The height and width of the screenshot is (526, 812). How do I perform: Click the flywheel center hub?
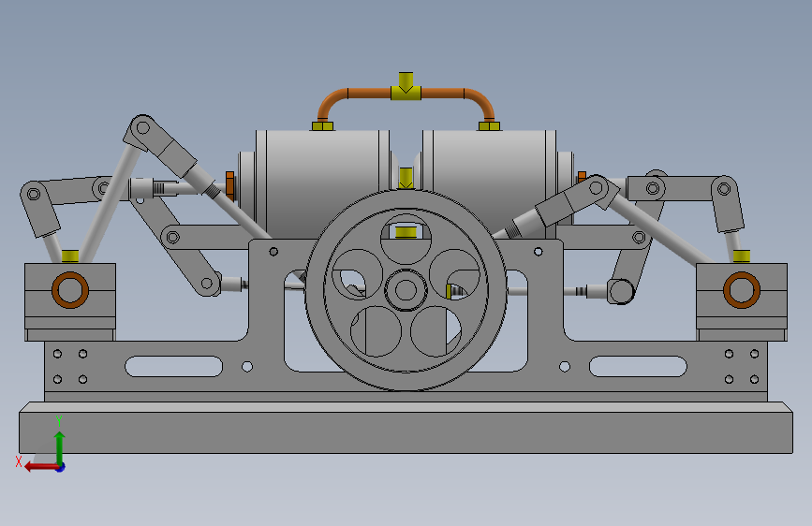tap(406, 290)
